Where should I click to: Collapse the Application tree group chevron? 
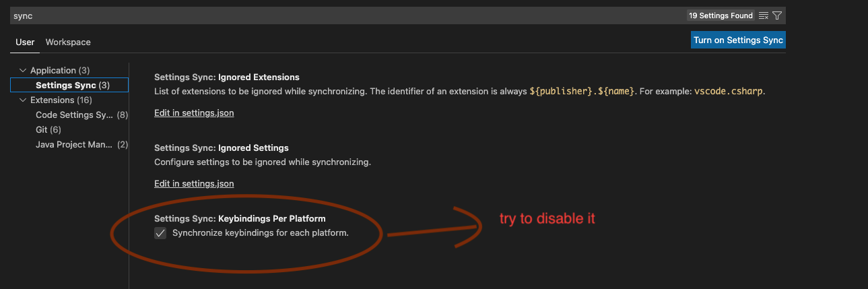[x=23, y=70]
